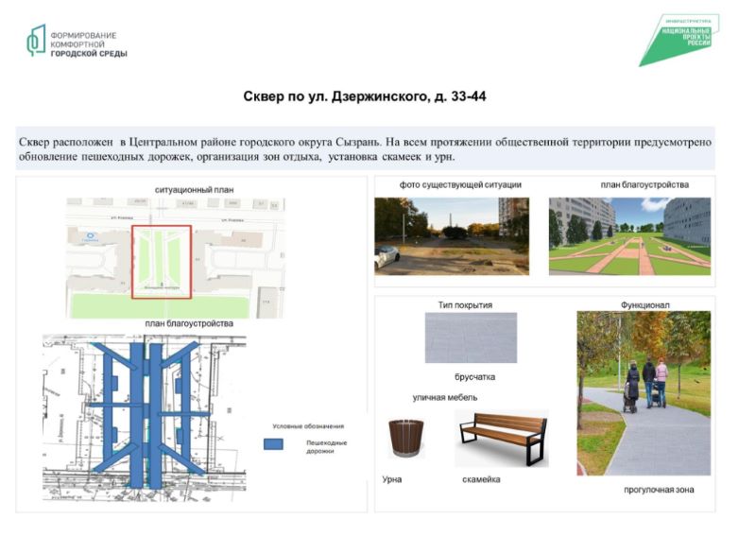Click the slide title Сквер по ул. Дзержинского

pyautogui.click(x=365, y=96)
